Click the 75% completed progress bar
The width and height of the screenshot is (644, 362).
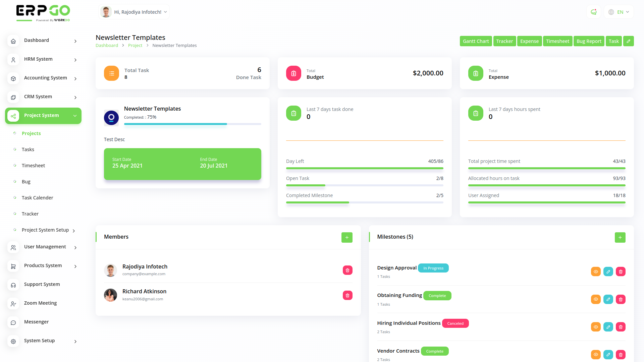tap(192, 124)
